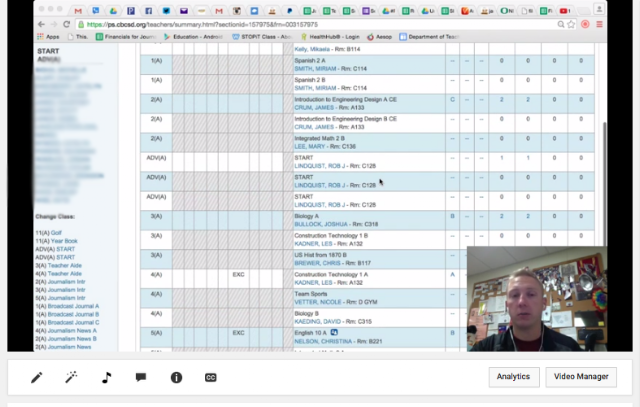Click CRUM, JAMES in Engineering Design A row

(x=314, y=108)
